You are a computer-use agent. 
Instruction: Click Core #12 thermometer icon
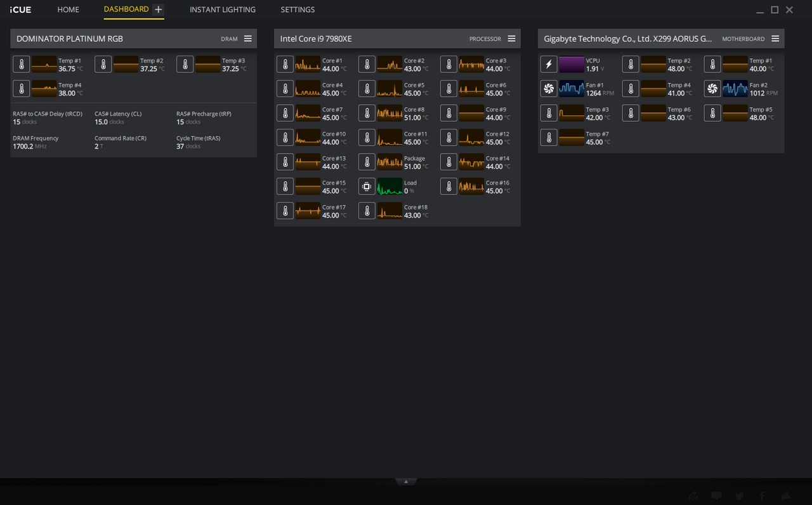point(449,138)
